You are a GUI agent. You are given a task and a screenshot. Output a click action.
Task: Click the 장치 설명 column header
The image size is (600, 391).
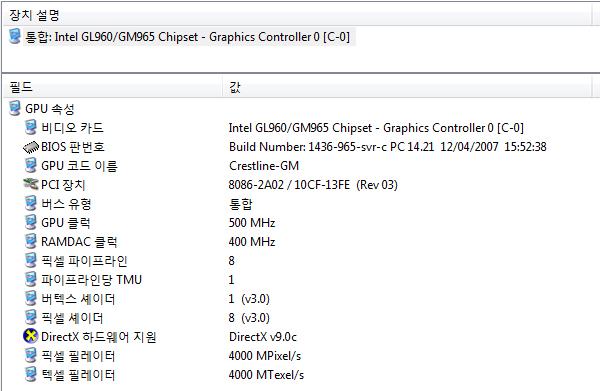297,15
